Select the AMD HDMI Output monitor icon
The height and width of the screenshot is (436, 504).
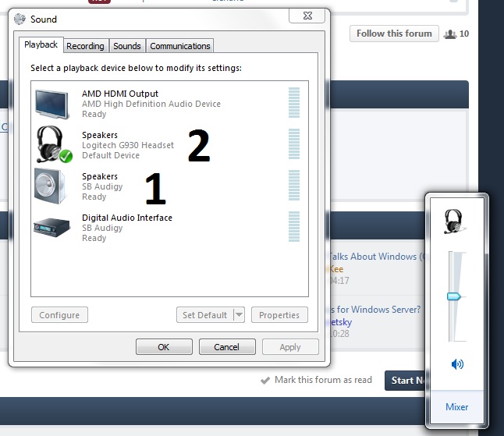[x=51, y=105]
